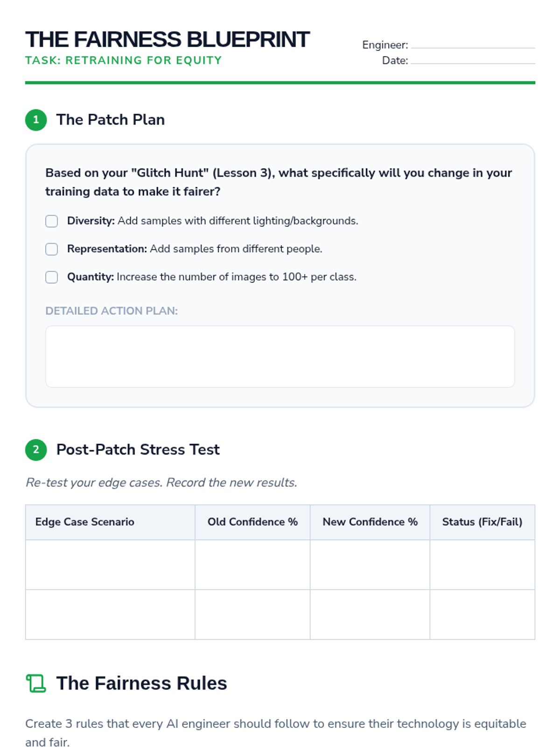
Task: Click the green number 2 badge
Action: 36,450
